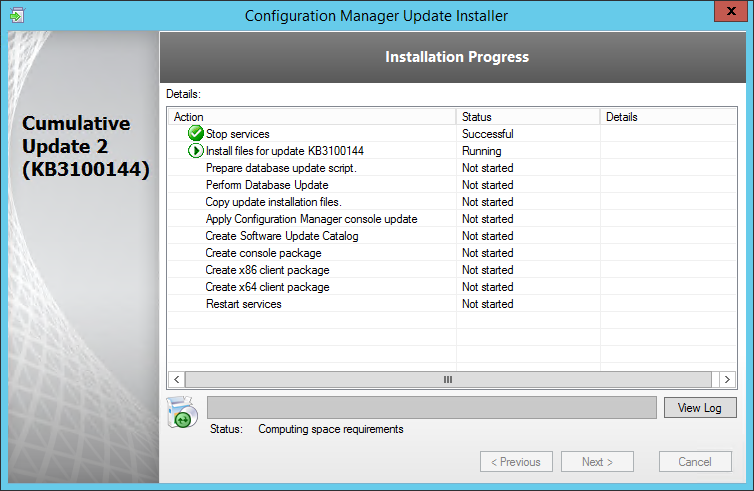
Task: Select Apply Configuration Manager console update
Action: [x=452, y=219]
